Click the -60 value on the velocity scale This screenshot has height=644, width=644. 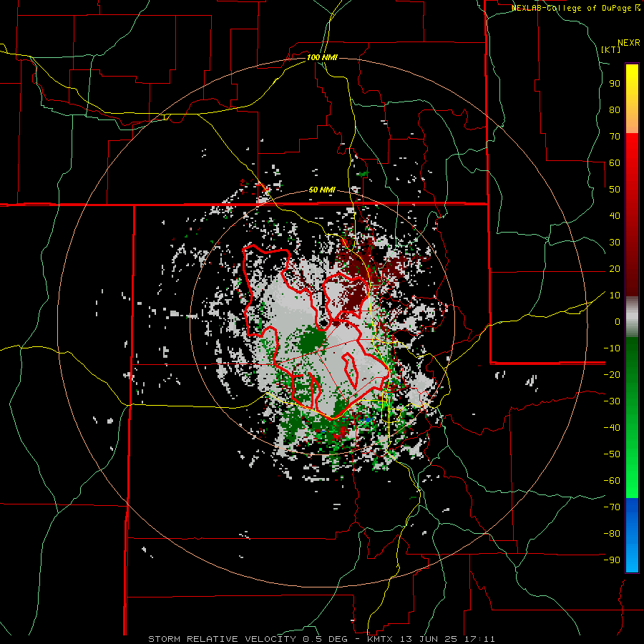coord(612,481)
